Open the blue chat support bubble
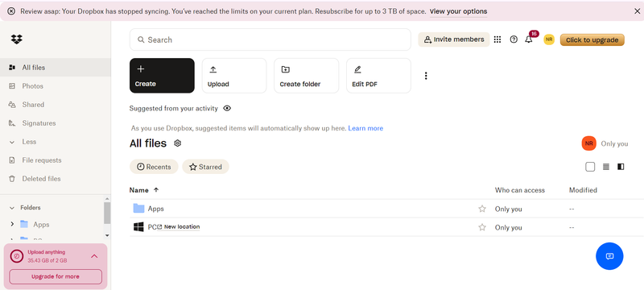644x290 pixels. (x=609, y=256)
